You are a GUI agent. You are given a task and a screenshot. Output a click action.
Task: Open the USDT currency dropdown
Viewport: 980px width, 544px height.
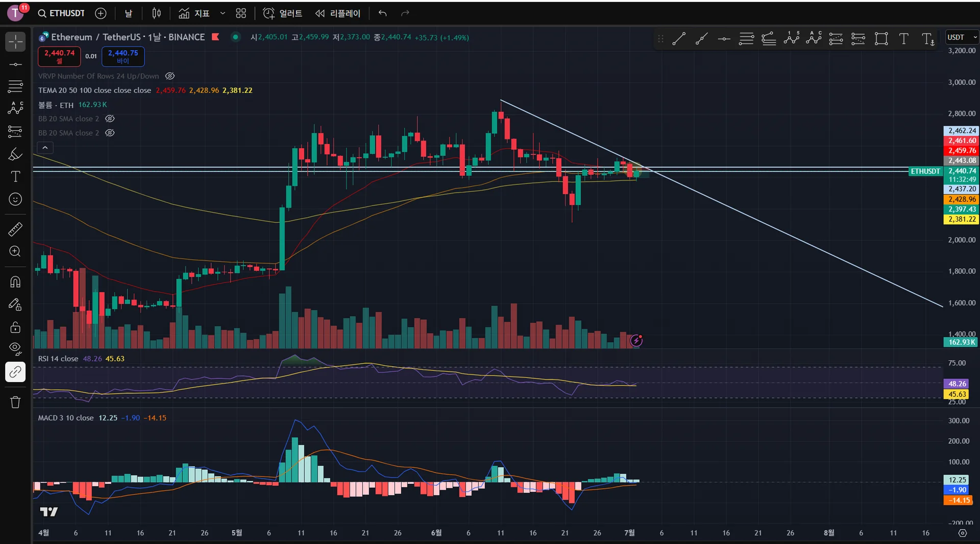pos(962,37)
